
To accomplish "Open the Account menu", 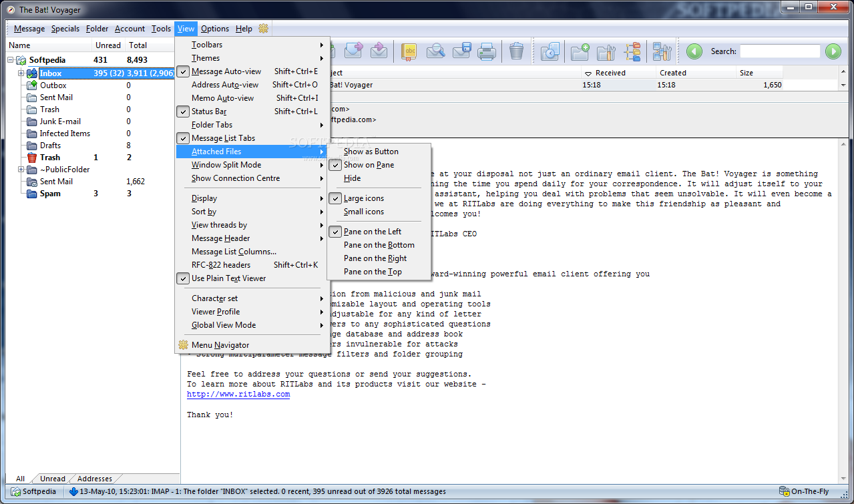I will (130, 29).
